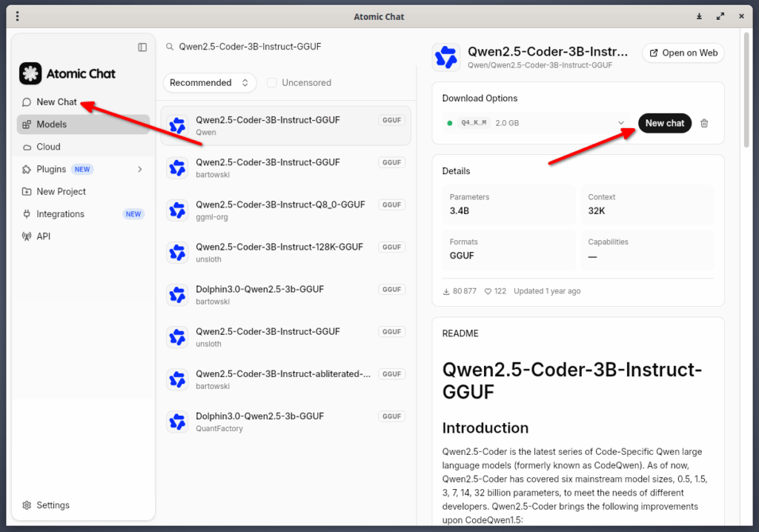Click the Cloud icon in the sidebar
The image size is (759, 532).
coord(27,147)
